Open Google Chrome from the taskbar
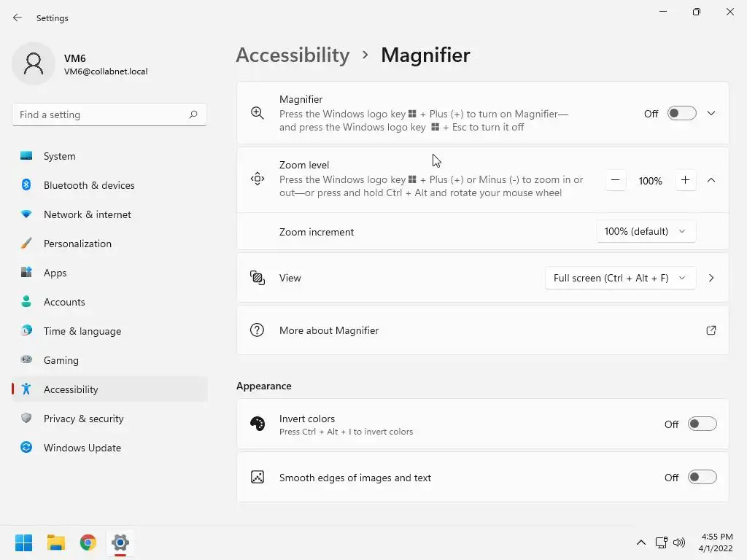This screenshot has width=747, height=560. pos(88,542)
